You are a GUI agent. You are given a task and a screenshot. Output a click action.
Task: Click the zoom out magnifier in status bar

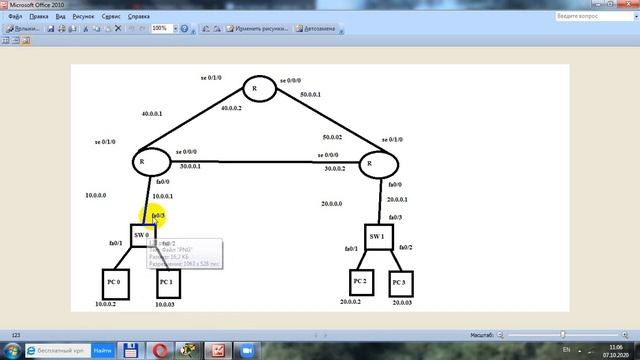point(500,335)
